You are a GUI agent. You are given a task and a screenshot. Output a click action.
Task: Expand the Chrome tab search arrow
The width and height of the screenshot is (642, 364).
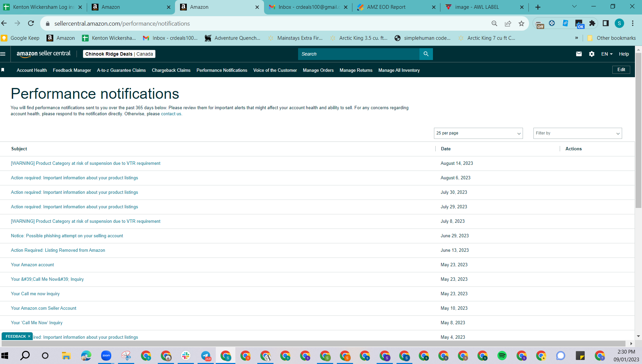tap(574, 7)
